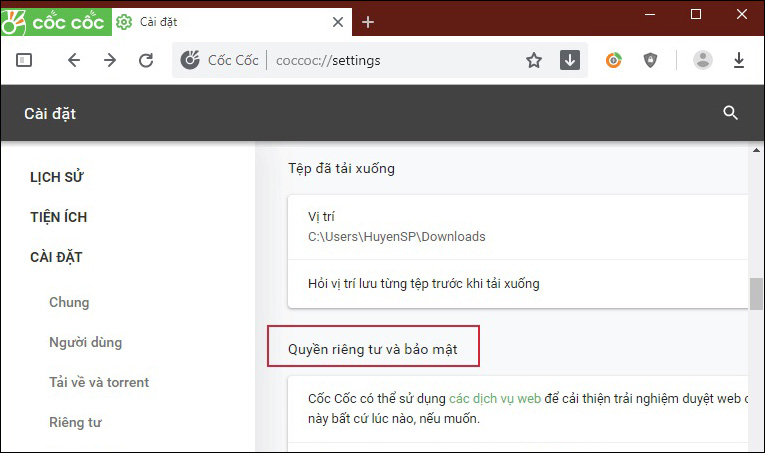Select the Cài đặt browser tab
The height and width of the screenshot is (453, 765).
(x=232, y=22)
